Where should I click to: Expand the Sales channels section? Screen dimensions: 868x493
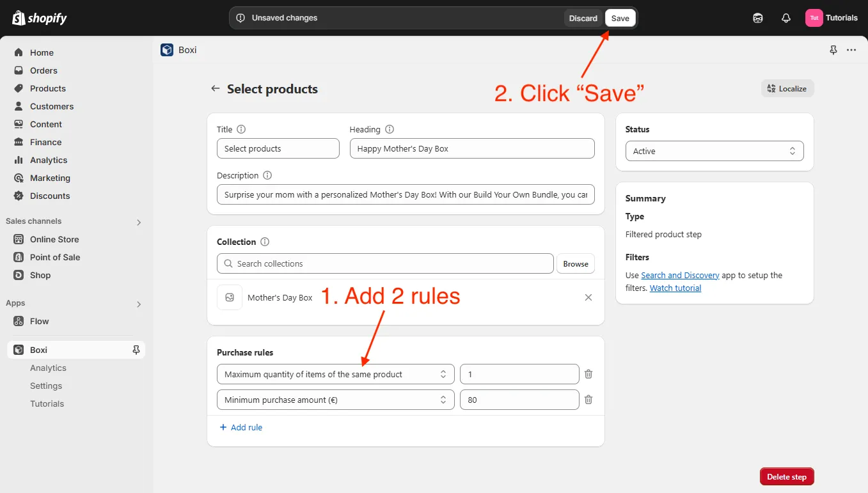pyautogui.click(x=139, y=222)
